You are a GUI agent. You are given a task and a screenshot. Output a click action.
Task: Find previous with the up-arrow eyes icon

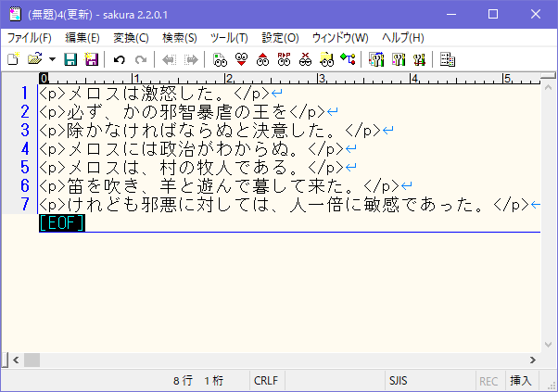262,59
